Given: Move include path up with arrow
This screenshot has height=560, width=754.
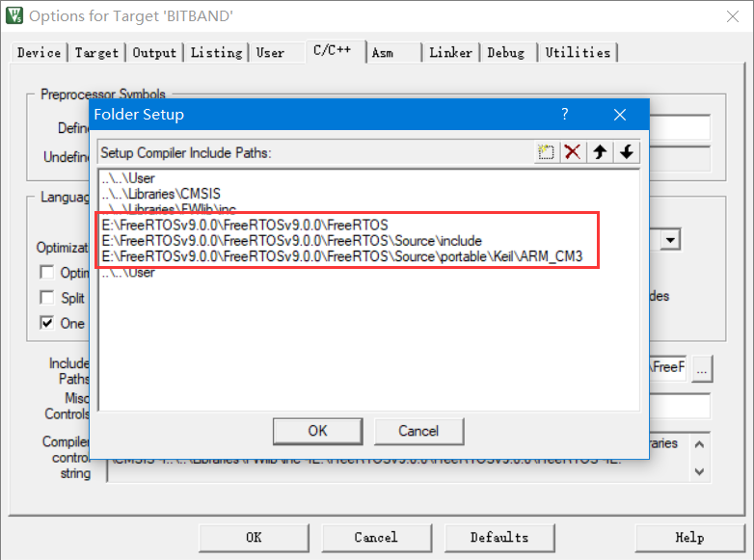Looking at the screenshot, I should point(600,152).
